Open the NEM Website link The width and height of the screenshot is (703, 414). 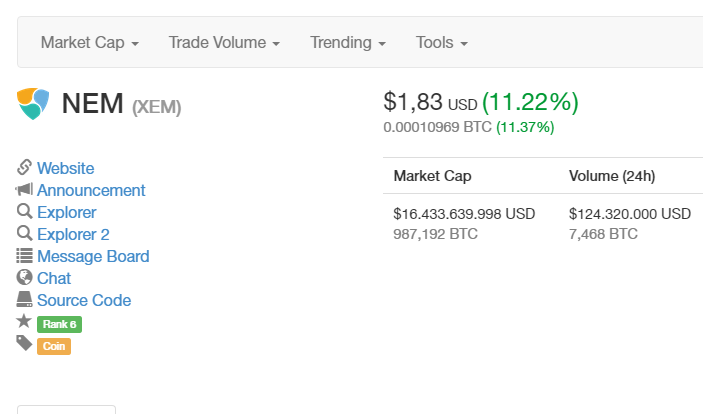click(66, 168)
